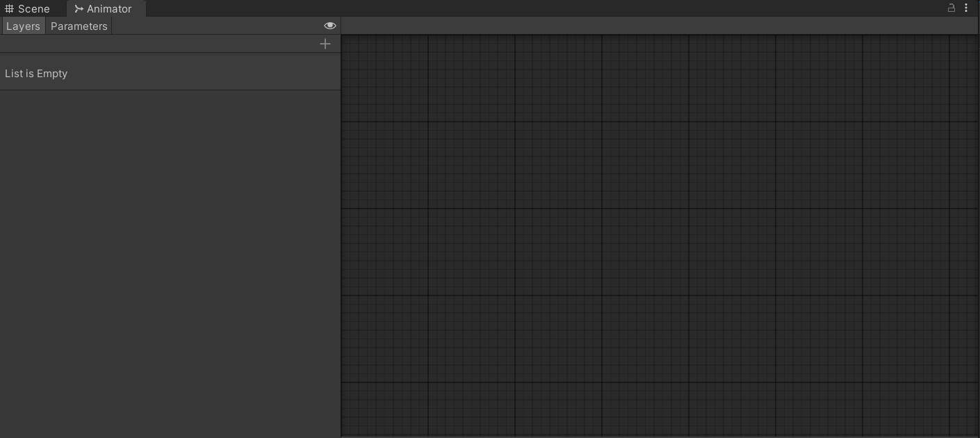Open the Layers tab
980x438 pixels.
[23, 26]
